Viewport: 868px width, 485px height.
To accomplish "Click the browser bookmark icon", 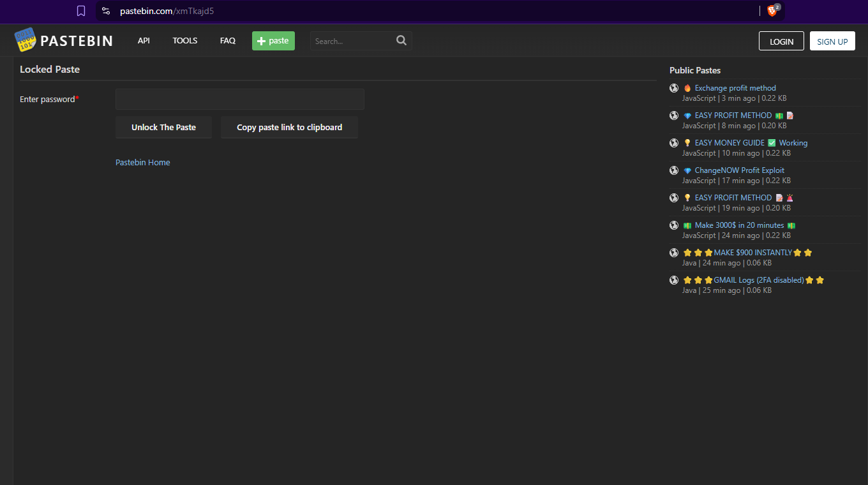I will (81, 11).
